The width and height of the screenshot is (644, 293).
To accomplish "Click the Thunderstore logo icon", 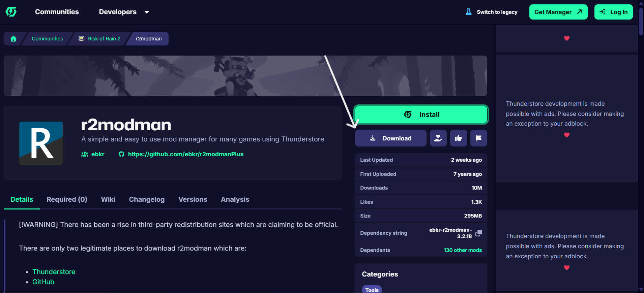I will (x=11, y=12).
